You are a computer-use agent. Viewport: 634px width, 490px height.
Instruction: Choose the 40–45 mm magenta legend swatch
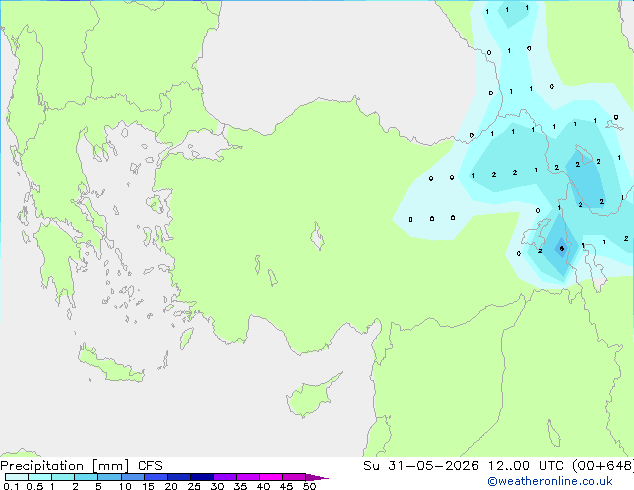click(x=271, y=477)
